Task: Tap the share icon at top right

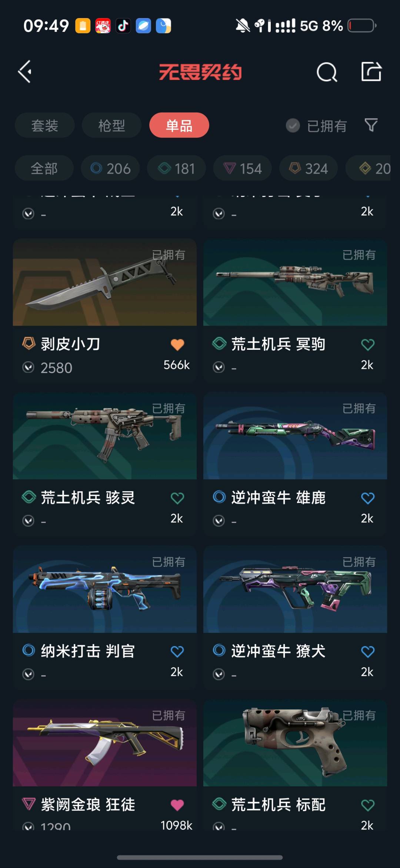Action: click(x=371, y=71)
